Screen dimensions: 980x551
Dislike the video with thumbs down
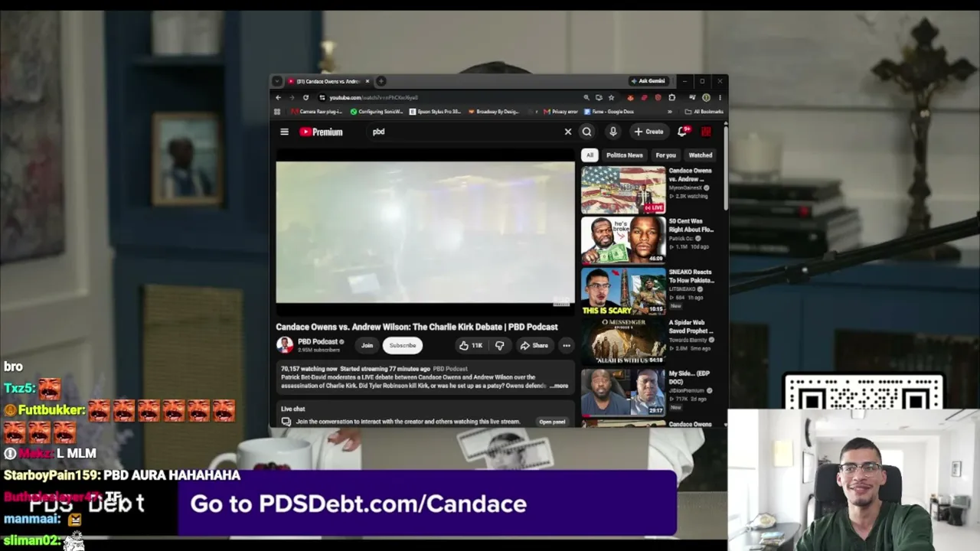[499, 345]
